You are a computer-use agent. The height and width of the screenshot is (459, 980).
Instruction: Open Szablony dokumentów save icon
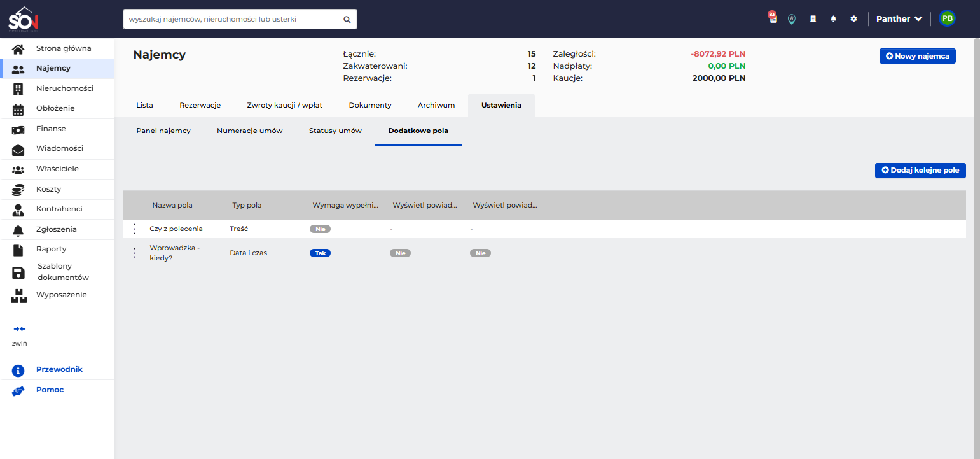(x=18, y=272)
